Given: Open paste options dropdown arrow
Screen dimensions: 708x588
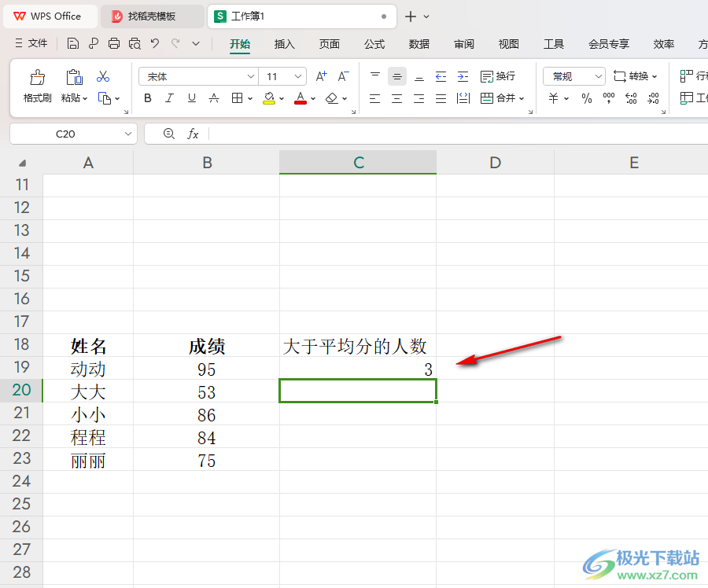Looking at the screenshot, I should [x=85, y=98].
